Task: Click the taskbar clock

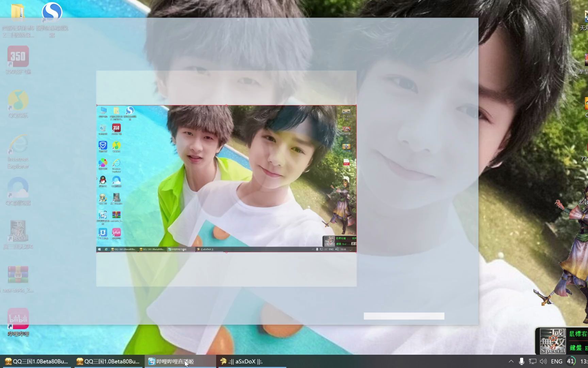Action: click(584, 361)
